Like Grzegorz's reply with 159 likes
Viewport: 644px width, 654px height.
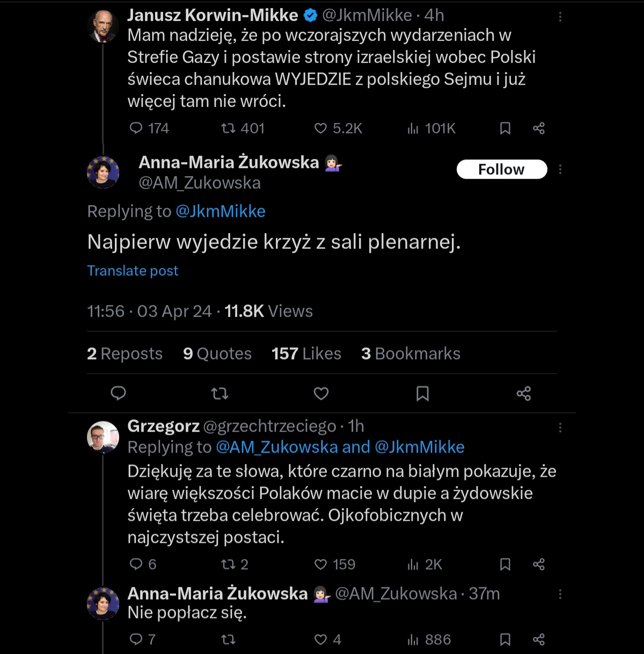click(x=320, y=564)
